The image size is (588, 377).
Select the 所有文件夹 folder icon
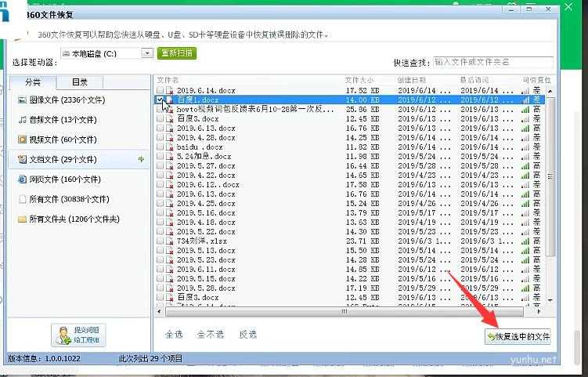click(22, 219)
